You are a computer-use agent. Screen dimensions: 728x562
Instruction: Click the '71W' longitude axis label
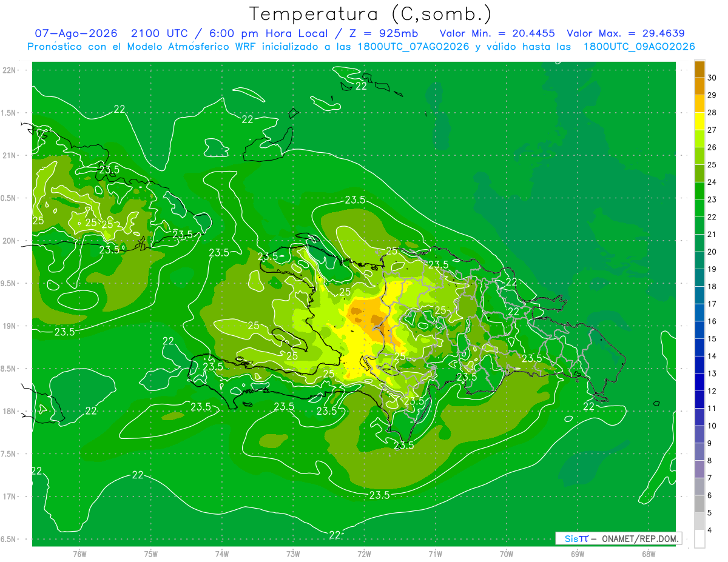(x=435, y=554)
